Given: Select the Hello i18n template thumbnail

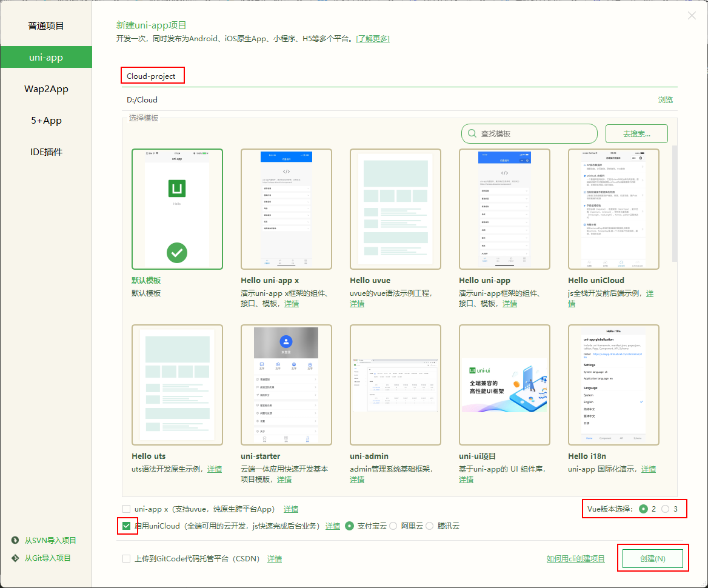Looking at the screenshot, I should click(x=613, y=385).
